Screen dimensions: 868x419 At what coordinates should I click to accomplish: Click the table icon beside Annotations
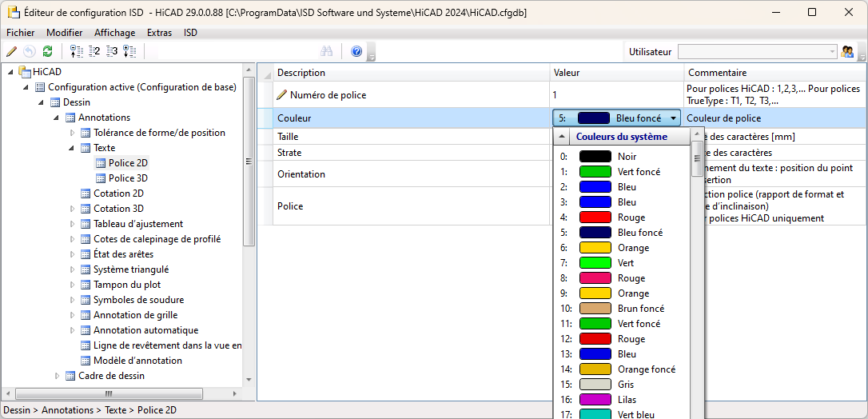(x=70, y=118)
